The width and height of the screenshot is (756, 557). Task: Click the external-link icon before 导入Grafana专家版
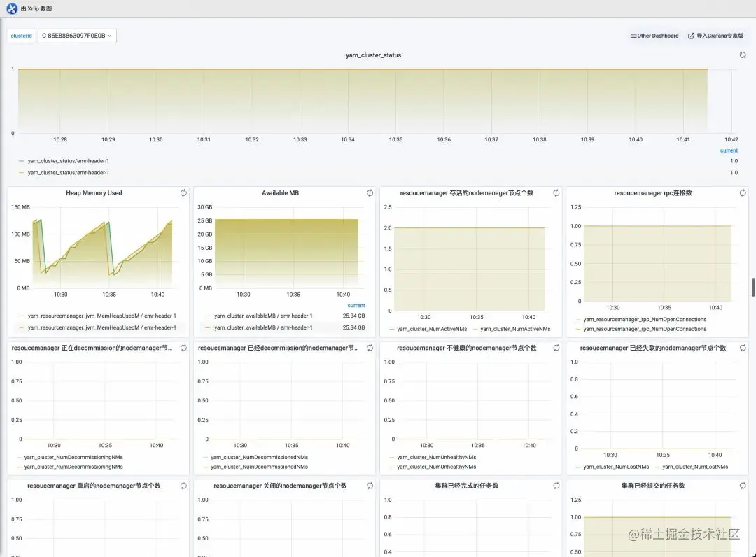[691, 36]
